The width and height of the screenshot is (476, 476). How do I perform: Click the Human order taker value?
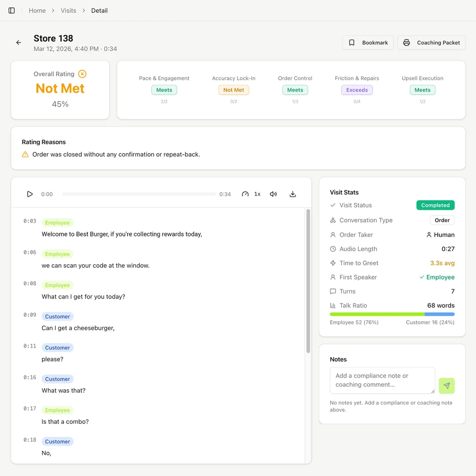[440, 235]
